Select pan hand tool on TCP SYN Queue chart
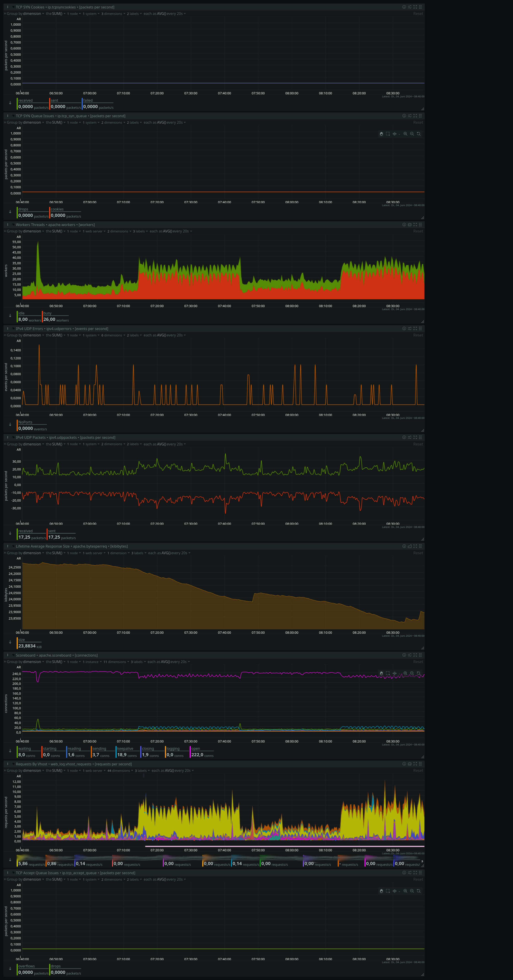The image size is (513, 980). coord(381,134)
